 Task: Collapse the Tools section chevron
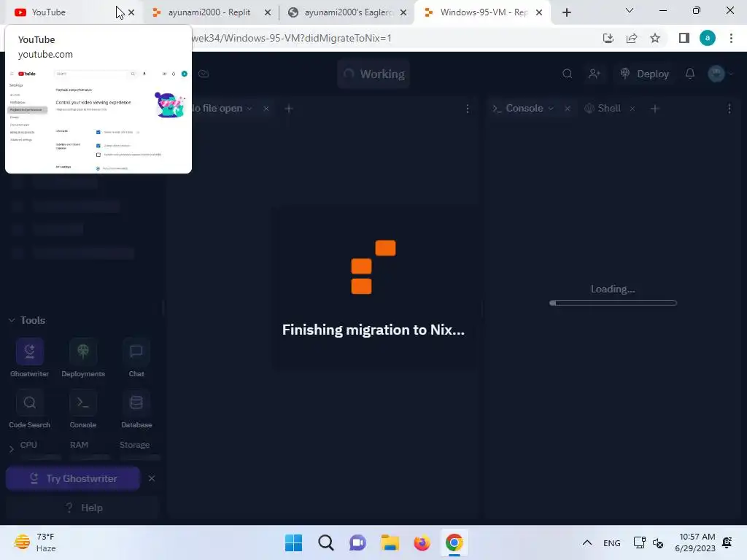click(x=12, y=320)
